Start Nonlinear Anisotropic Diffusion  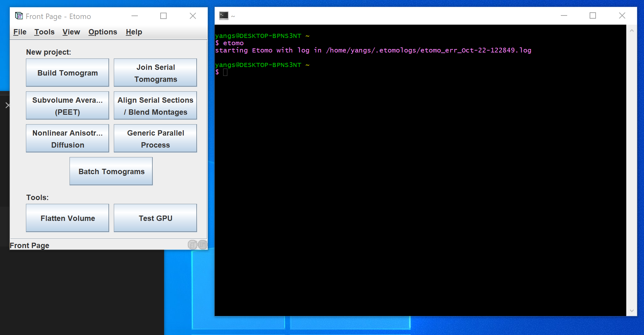67,138
